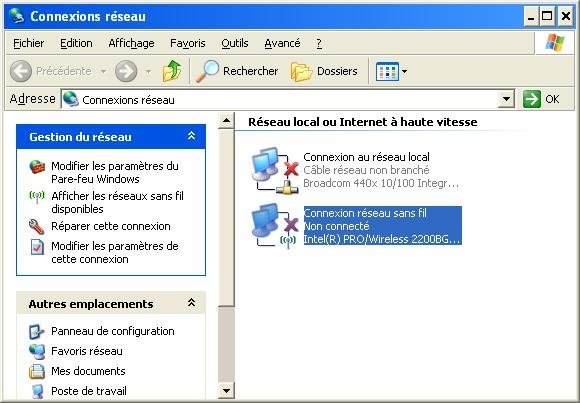Close the Connexions réseau window
The image size is (580, 403).
pyautogui.click(x=566, y=17)
